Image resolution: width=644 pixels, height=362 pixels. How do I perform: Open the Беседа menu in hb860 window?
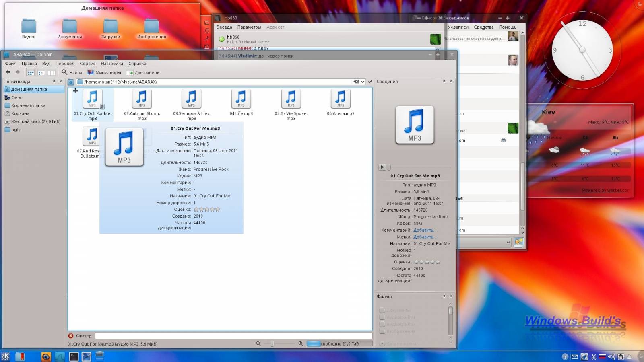pos(224,27)
